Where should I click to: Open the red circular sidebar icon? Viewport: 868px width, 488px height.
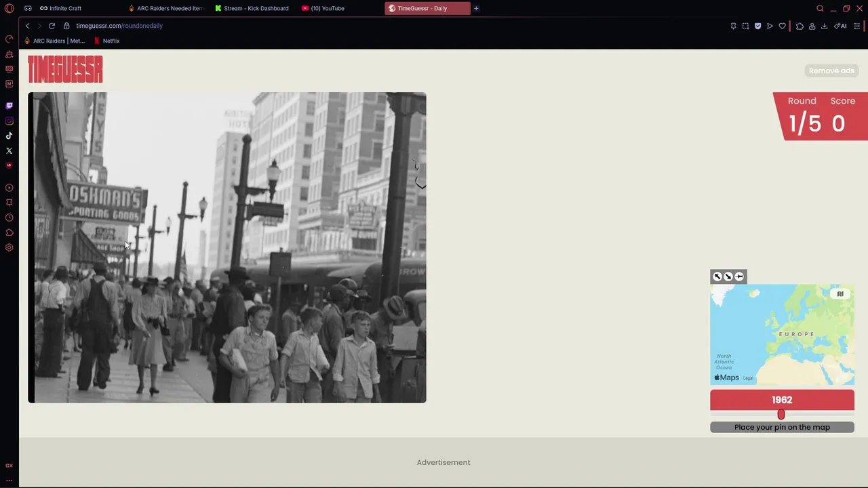pyautogui.click(x=9, y=165)
